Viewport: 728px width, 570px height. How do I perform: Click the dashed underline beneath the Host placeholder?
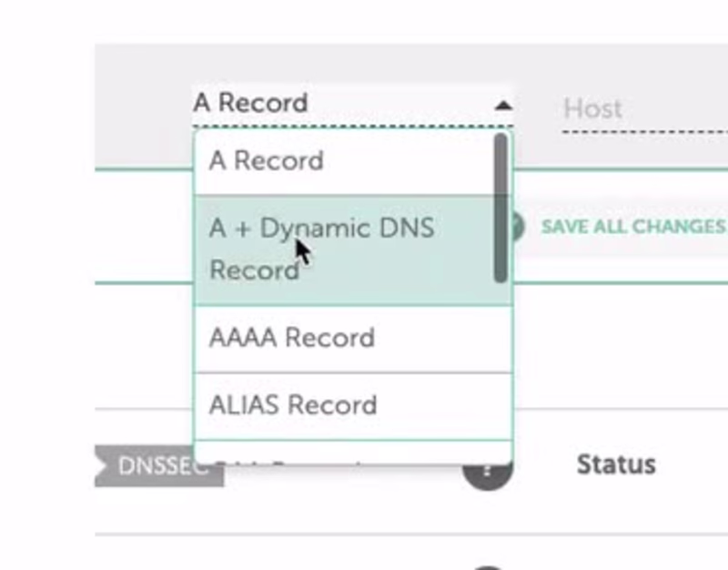(645, 132)
